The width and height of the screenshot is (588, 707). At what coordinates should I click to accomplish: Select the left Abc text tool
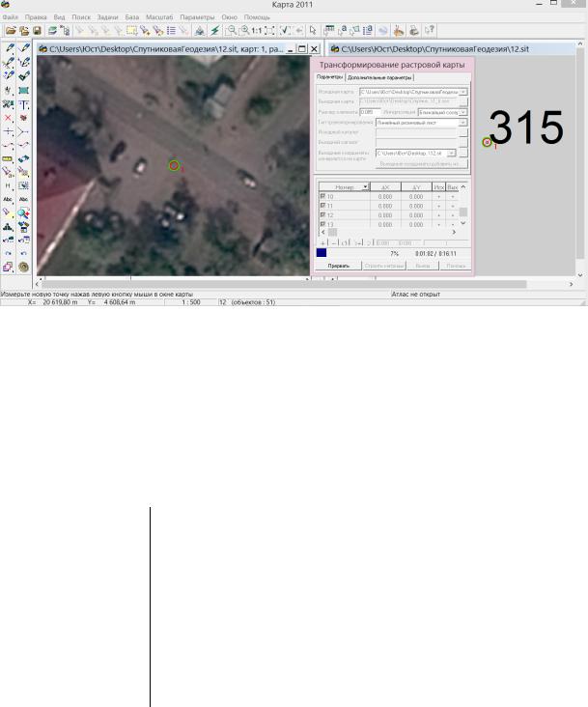point(8,199)
